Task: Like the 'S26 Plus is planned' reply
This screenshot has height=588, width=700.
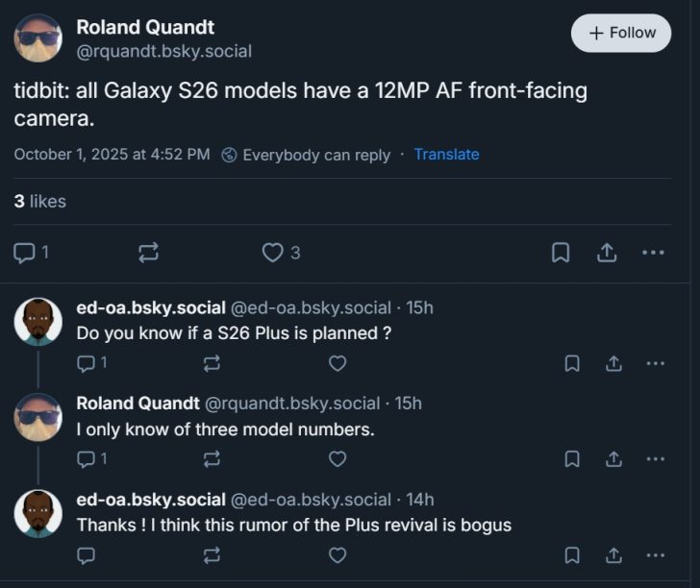Action: pos(337,363)
